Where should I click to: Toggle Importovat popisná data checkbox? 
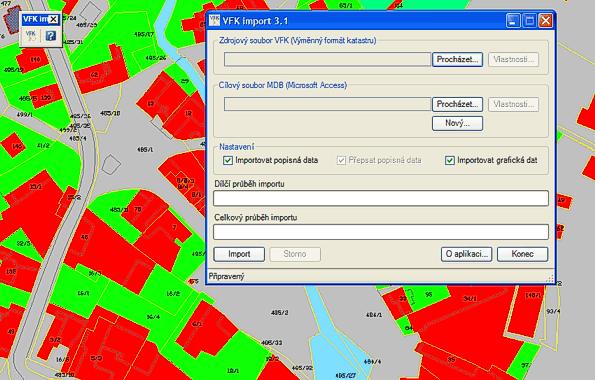[228, 161]
